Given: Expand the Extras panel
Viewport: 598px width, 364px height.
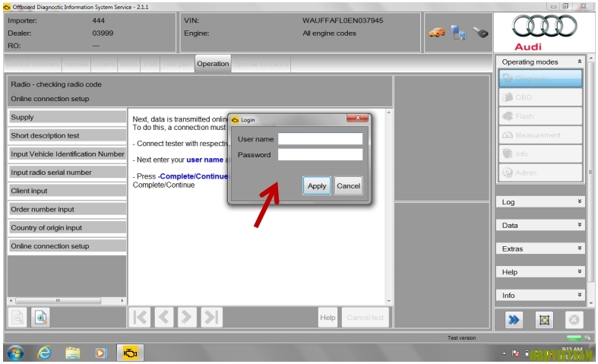Looking at the screenshot, I should [x=540, y=248].
